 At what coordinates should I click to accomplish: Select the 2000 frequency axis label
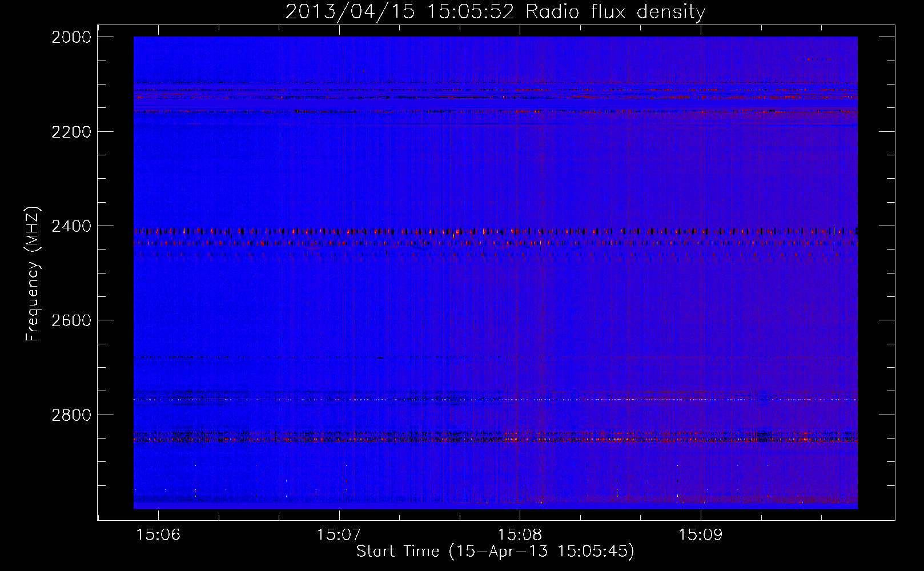point(71,37)
